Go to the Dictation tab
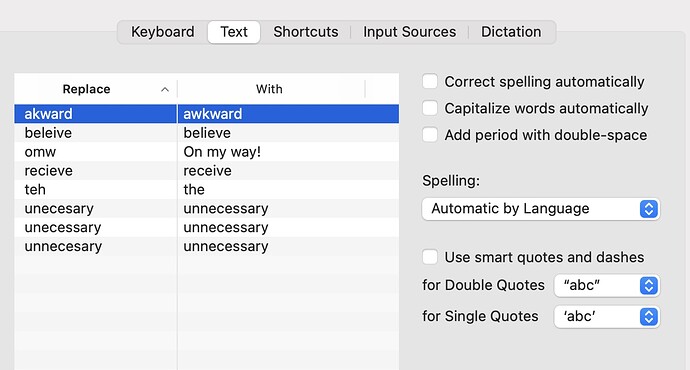 point(511,32)
